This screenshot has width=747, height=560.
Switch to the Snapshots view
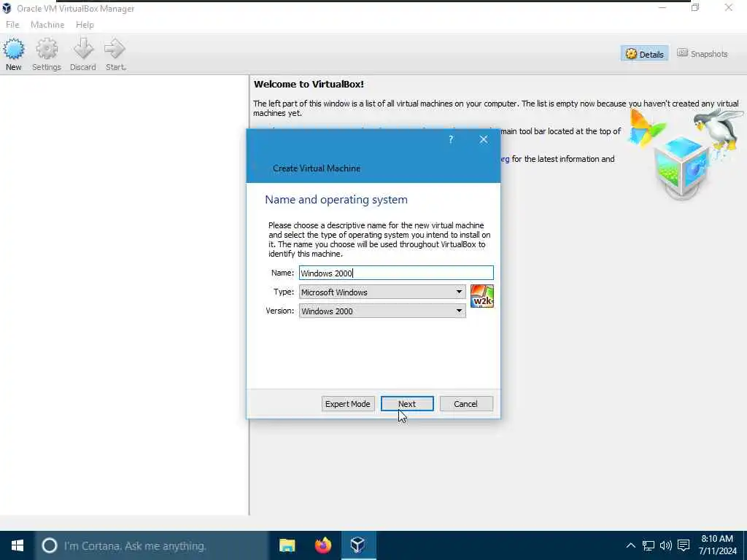703,54
